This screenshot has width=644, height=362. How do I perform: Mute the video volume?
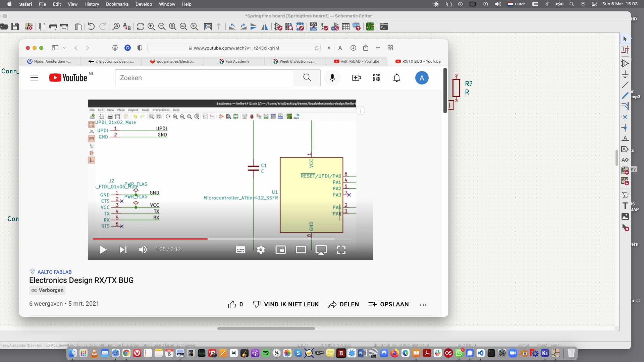pyautogui.click(x=143, y=250)
